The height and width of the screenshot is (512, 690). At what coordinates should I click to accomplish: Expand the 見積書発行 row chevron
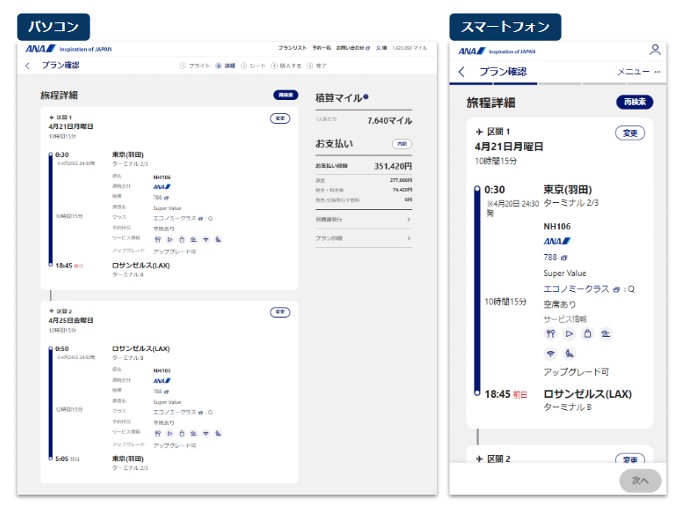coord(409,219)
